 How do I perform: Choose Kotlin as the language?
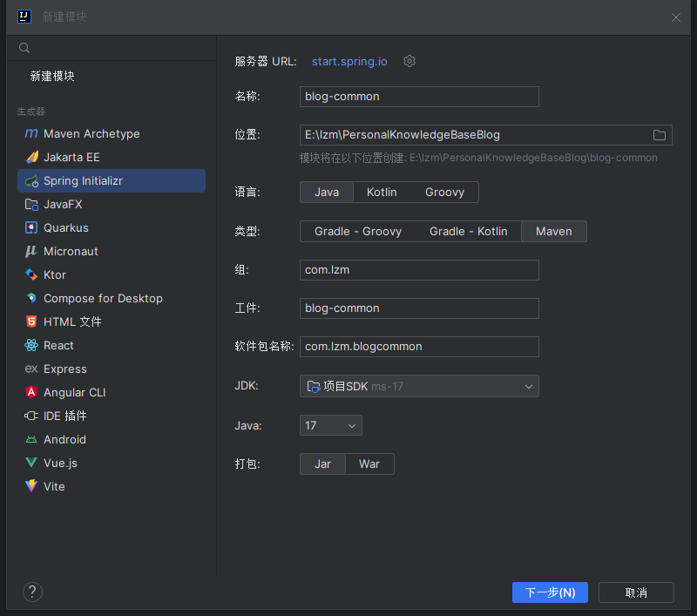point(382,192)
